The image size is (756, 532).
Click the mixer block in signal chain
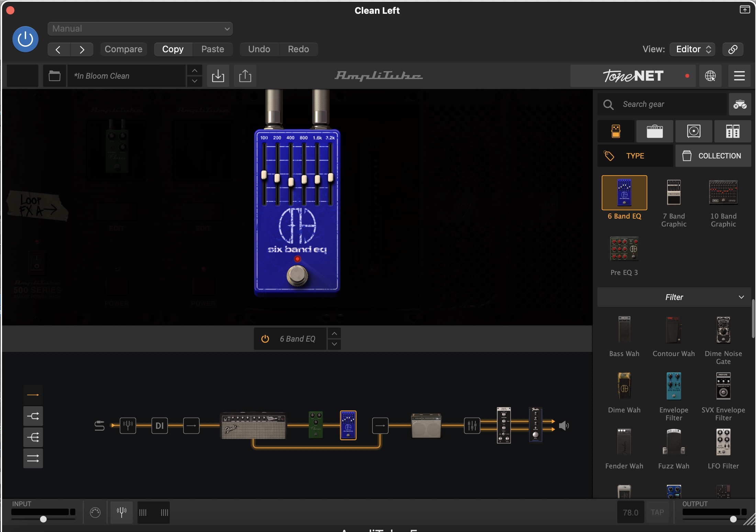tap(472, 425)
